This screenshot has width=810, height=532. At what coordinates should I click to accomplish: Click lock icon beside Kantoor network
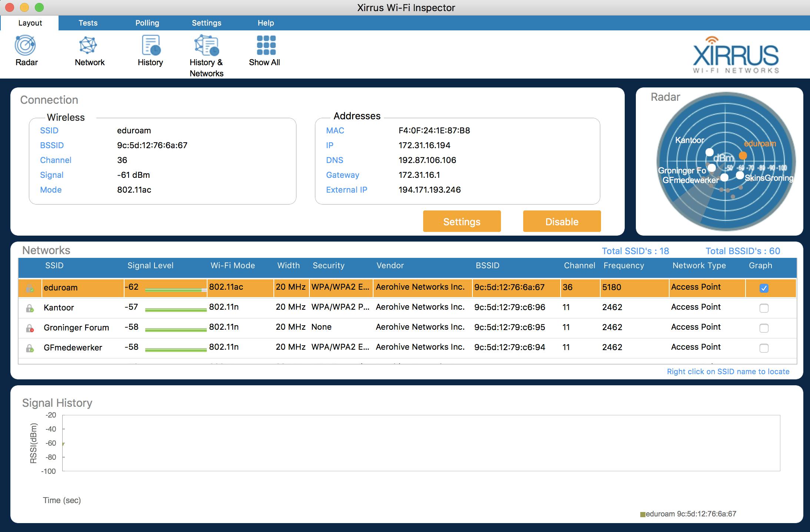[30, 308]
